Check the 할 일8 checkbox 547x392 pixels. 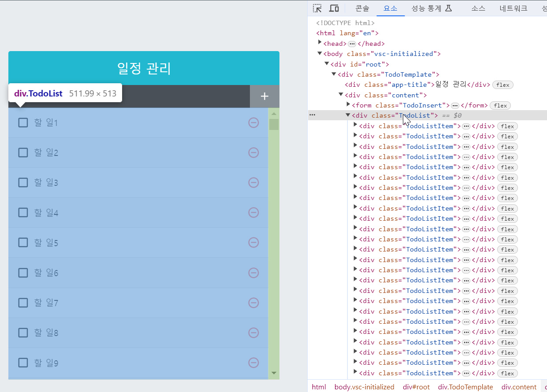[23, 333]
